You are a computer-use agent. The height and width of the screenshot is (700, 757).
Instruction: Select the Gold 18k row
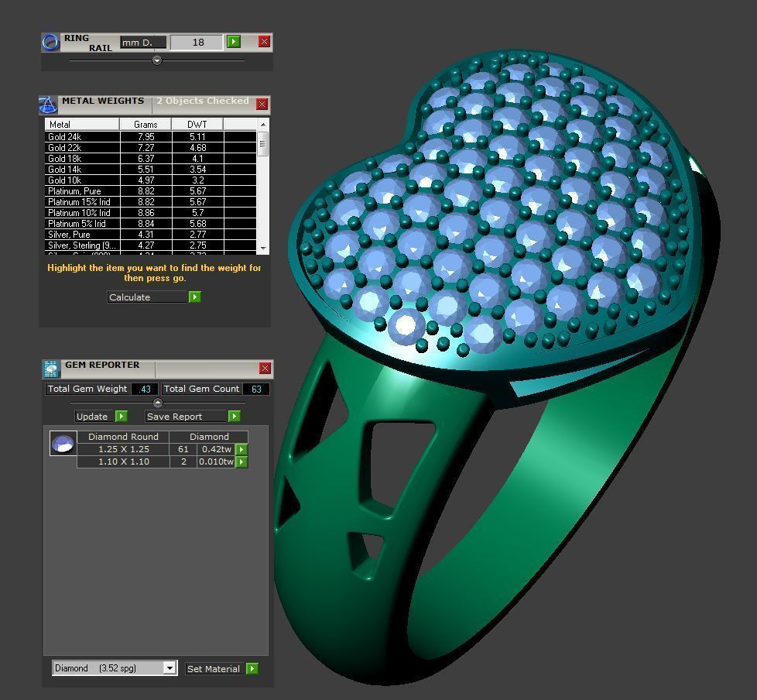coord(151,159)
